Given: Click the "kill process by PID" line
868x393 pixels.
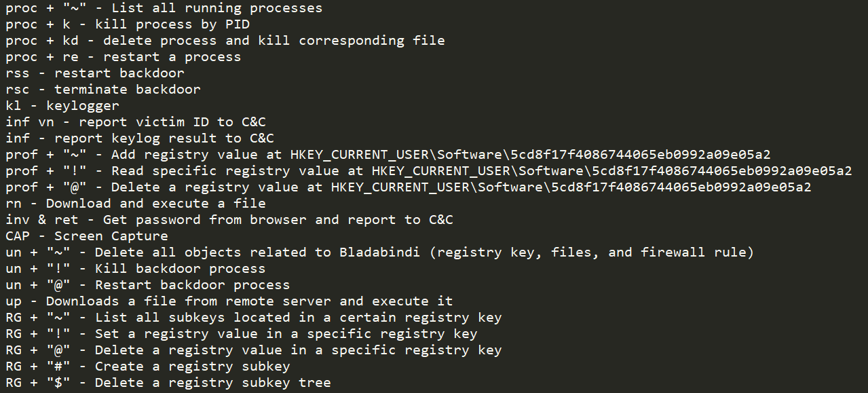Looking at the screenshot, I should coord(128,24).
